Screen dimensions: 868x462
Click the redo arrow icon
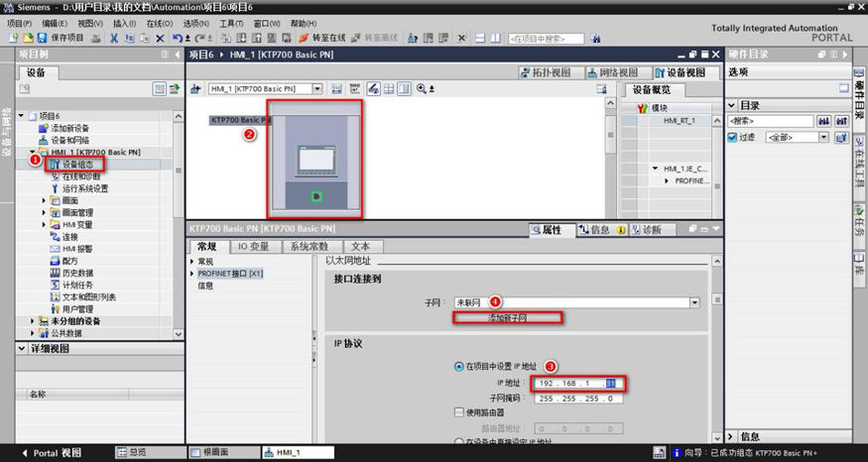pos(200,39)
